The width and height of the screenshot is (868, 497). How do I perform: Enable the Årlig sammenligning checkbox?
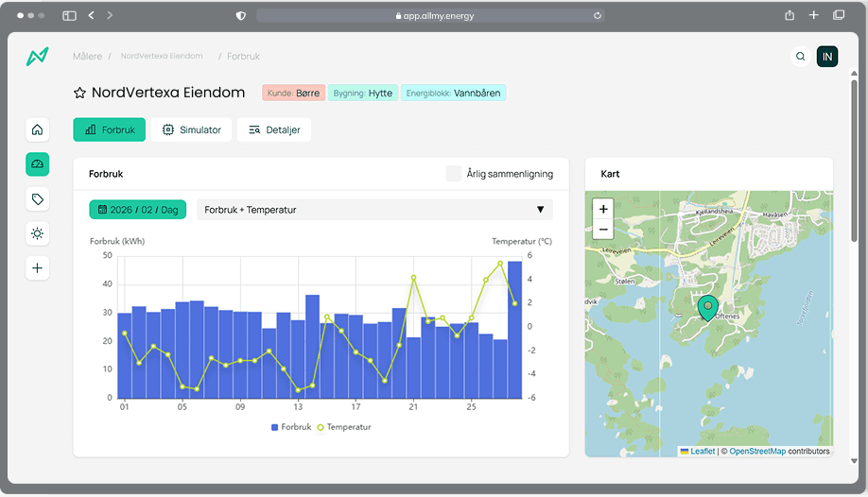[x=454, y=174]
